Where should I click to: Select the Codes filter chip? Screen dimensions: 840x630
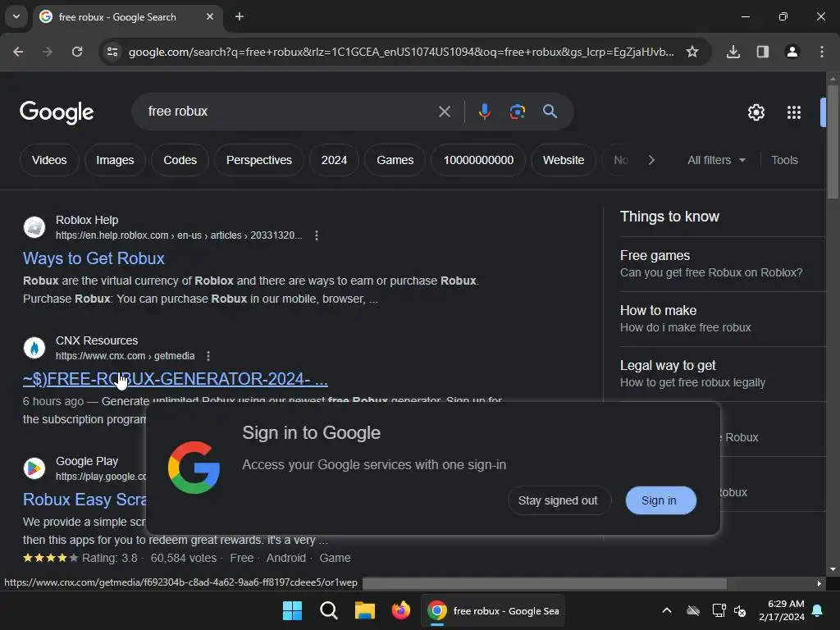tap(180, 160)
